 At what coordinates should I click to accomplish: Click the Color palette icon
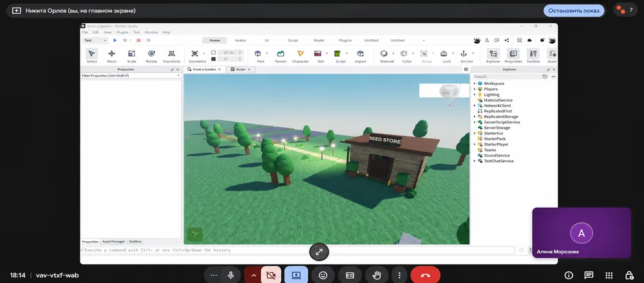(x=404, y=54)
